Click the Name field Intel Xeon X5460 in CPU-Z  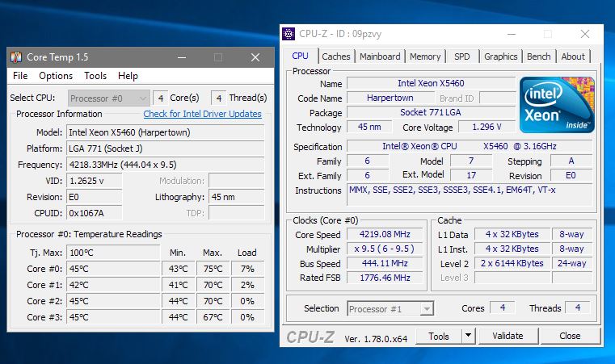click(x=431, y=83)
